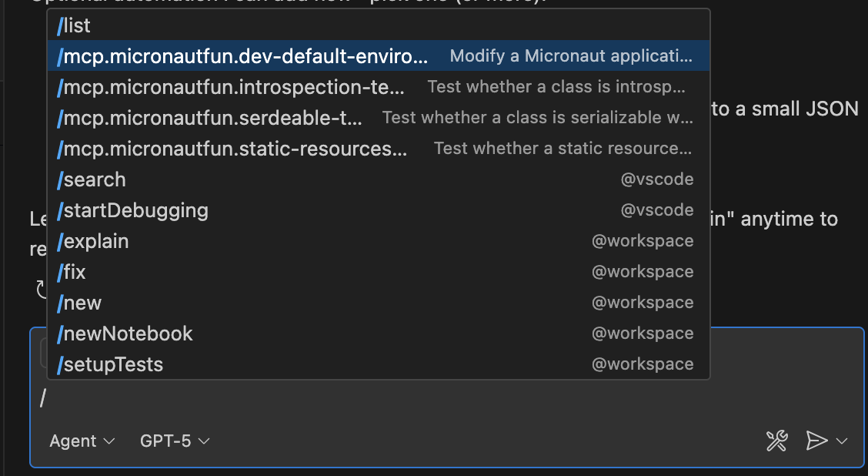Pick the /startDebugging command
This screenshot has height=476, width=868.
pyautogui.click(x=379, y=210)
